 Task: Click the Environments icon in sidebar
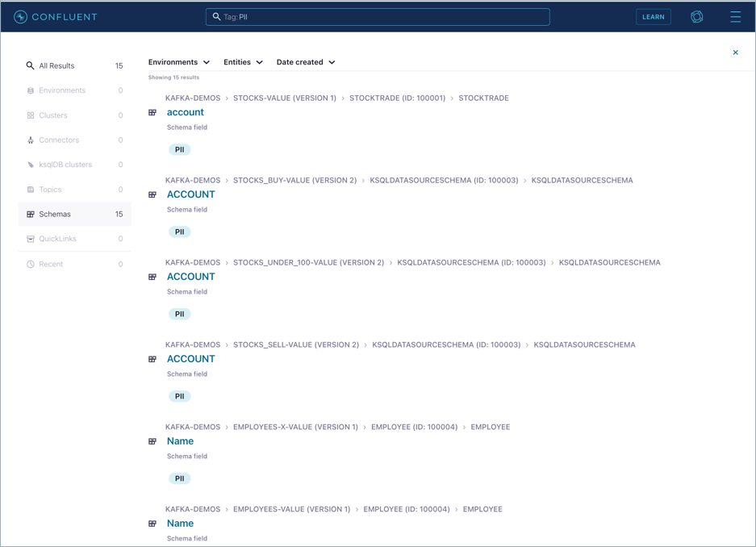31,90
